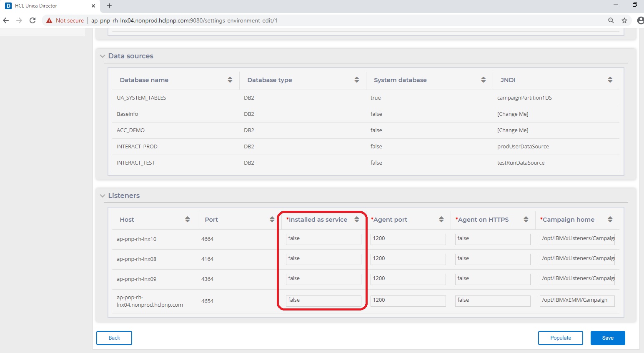The image size is (644, 353).
Task: Sort listeners by Host column
Action: (187, 219)
